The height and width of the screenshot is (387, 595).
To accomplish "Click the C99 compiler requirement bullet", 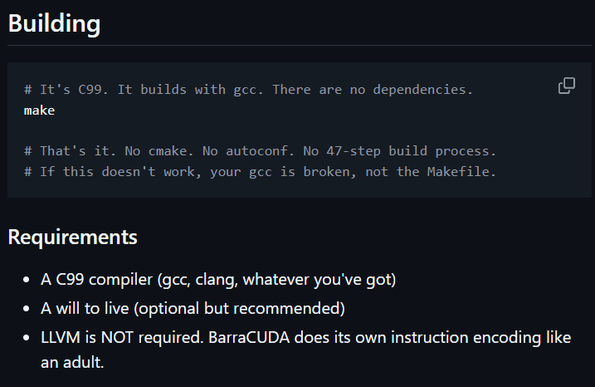I will click(x=218, y=280).
